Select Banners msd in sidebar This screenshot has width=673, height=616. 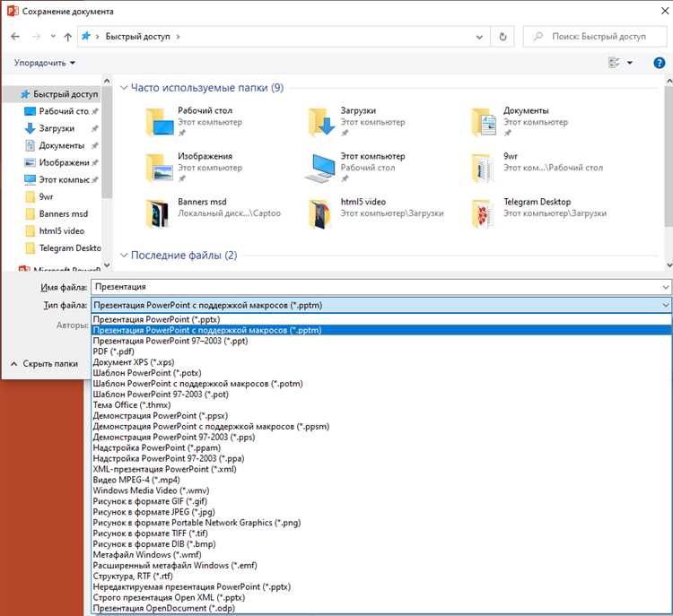point(63,214)
